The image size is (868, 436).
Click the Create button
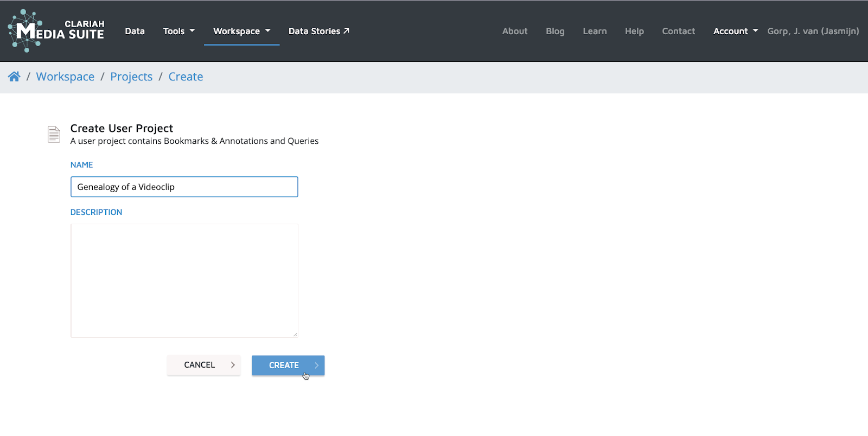288,365
